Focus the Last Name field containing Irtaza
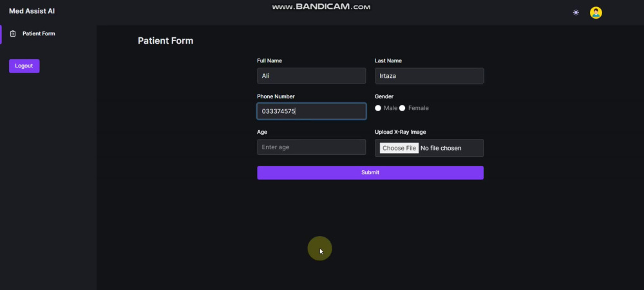The image size is (644, 290). pyautogui.click(x=429, y=76)
